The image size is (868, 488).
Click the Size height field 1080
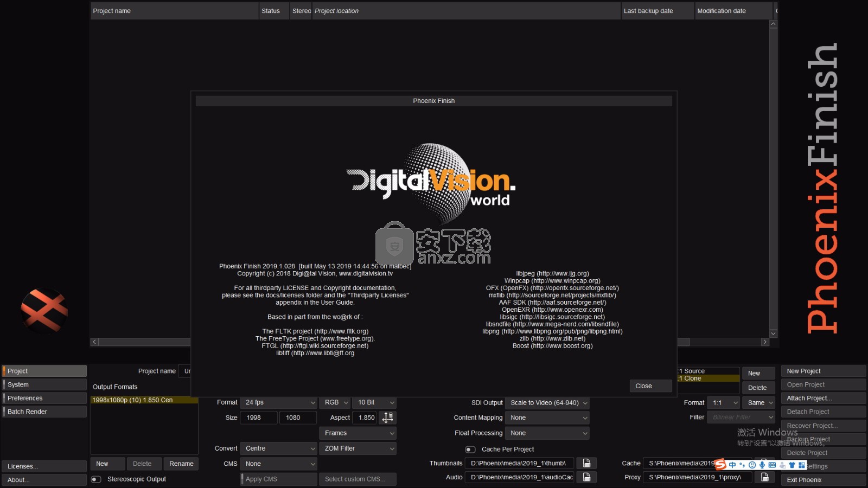[x=298, y=418]
